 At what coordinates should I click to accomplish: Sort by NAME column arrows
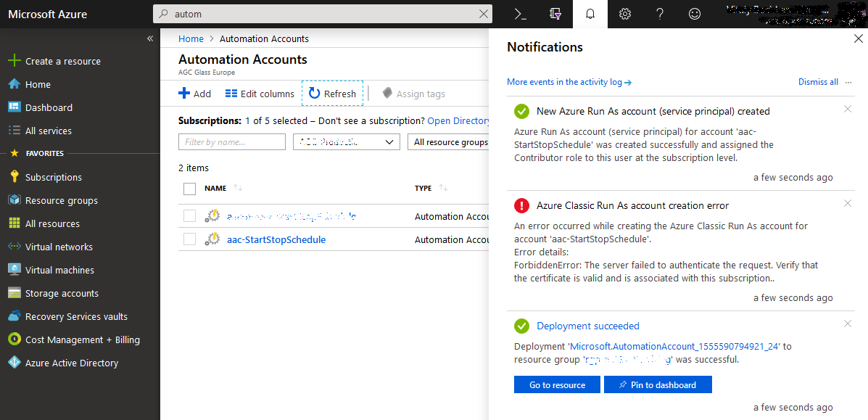coord(237,189)
